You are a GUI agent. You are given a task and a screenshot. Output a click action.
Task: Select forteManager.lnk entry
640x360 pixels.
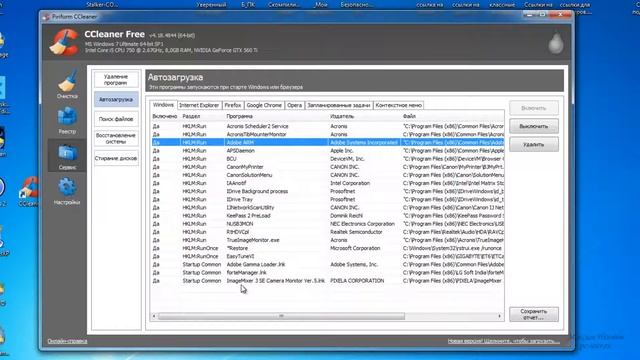tap(327, 273)
